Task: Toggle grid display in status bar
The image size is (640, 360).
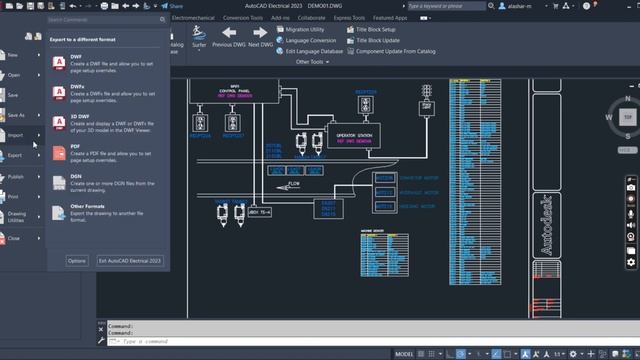Action: point(421,354)
